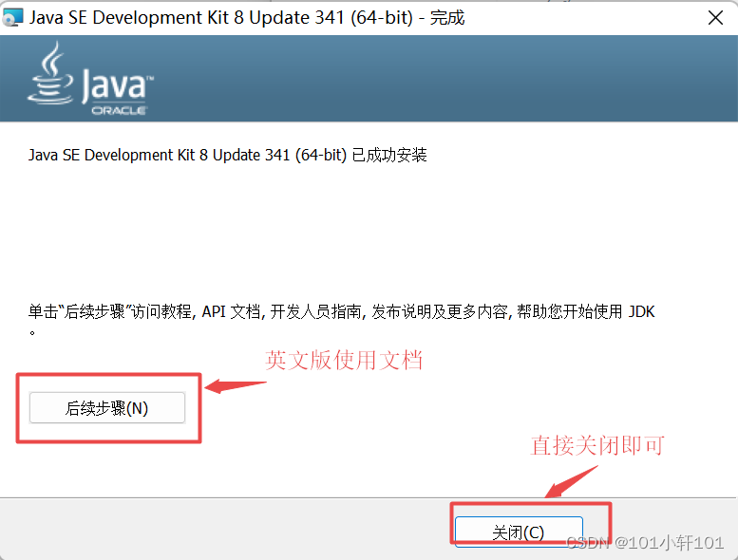Click the 关闭(C) button
The width and height of the screenshot is (738, 560).
(x=519, y=532)
